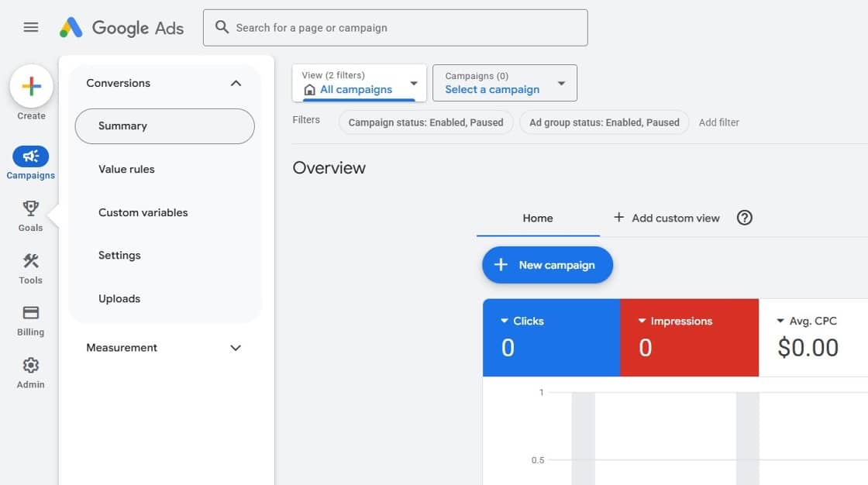Image resolution: width=868 pixels, height=485 pixels.
Task: Select the Home tab
Action: [538, 218]
